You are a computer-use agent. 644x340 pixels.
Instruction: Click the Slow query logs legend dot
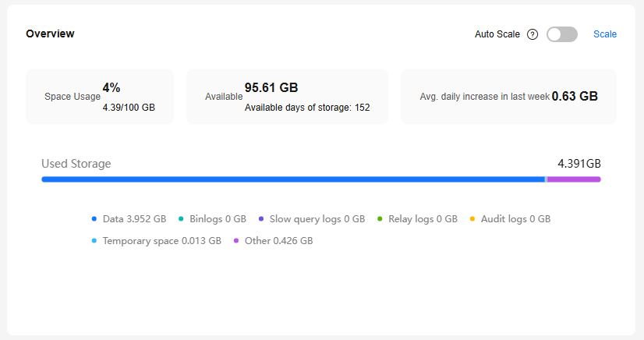pos(261,219)
